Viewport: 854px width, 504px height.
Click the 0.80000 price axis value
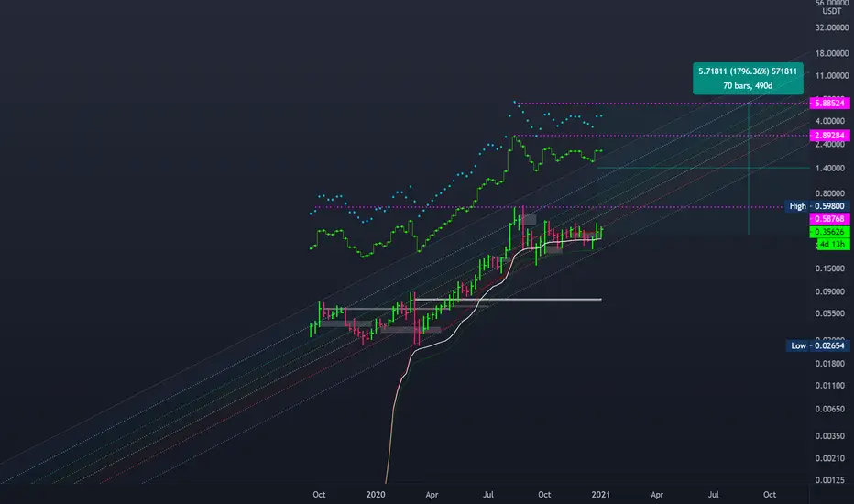coord(832,192)
